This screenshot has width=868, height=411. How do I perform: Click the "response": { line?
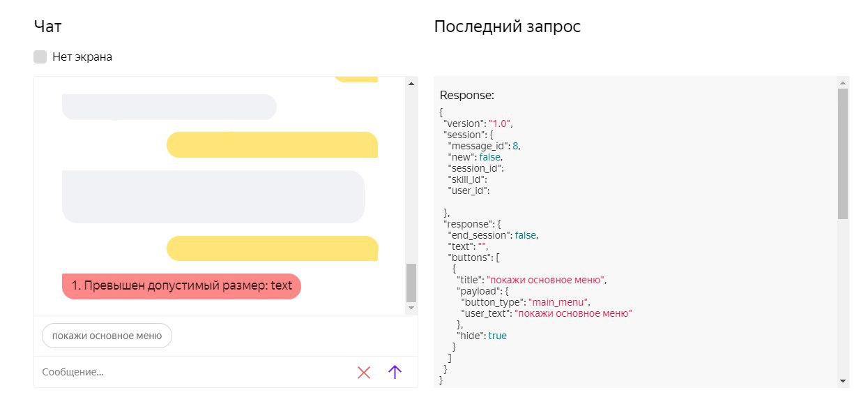tap(473, 224)
